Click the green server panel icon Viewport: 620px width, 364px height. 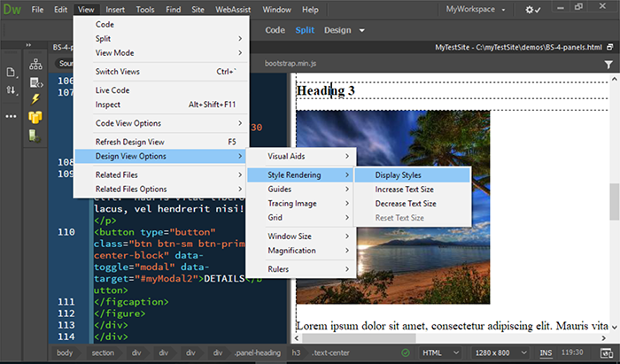point(35,136)
